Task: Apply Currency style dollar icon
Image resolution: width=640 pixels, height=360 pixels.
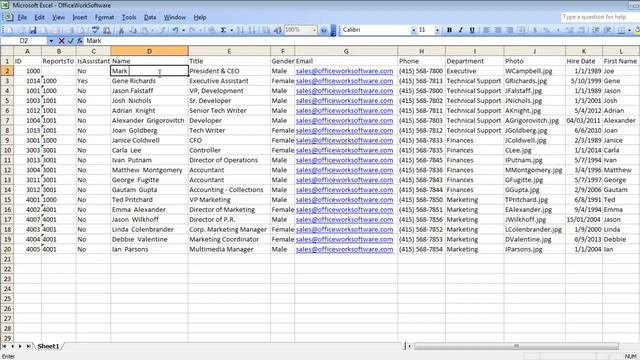Action: [x=535, y=30]
